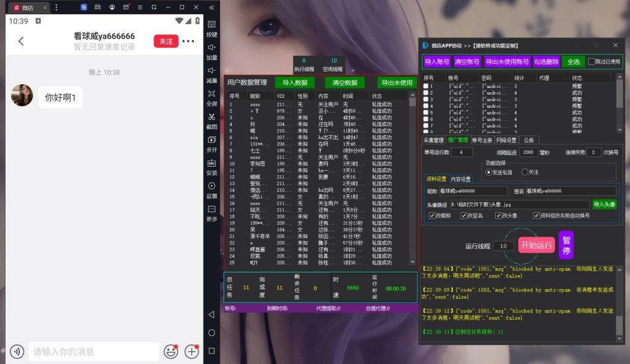Open the 资料设置 sub-tab
The height and width of the screenshot is (364, 630).
(436, 179)
